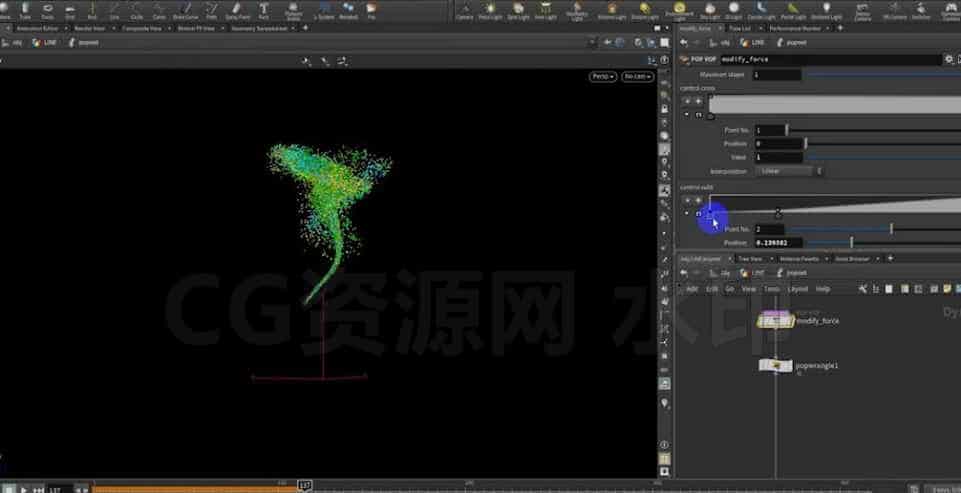The width and height of the screenshot is (961, 493).
Task: Open the No cam camera dropdown
Action: coord(637,77)
